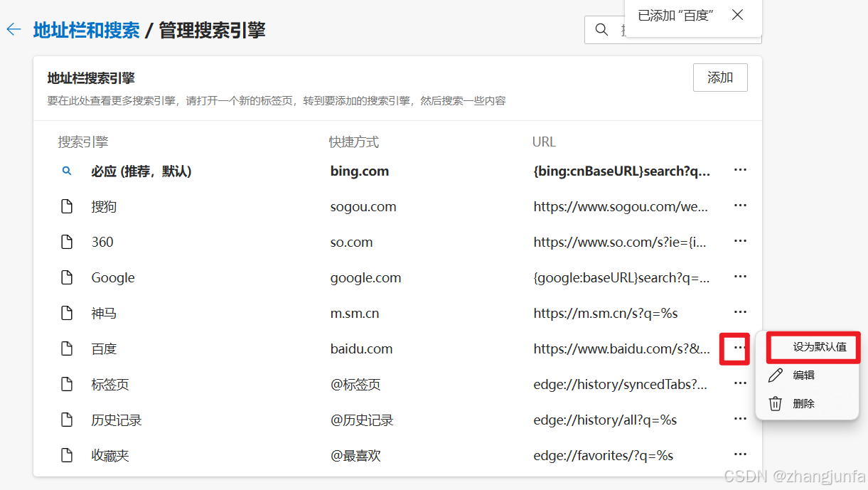
Task: Open more options for 搜狗 row
Action: click(x=740, y=206)
